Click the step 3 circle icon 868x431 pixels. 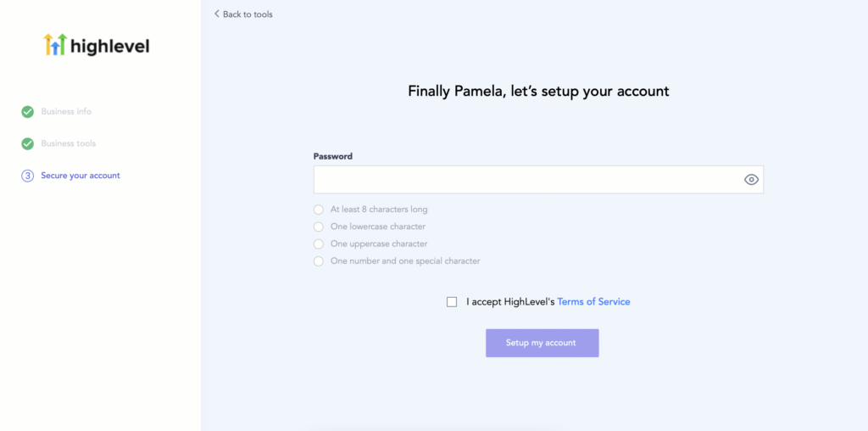(x=28, y=176)
